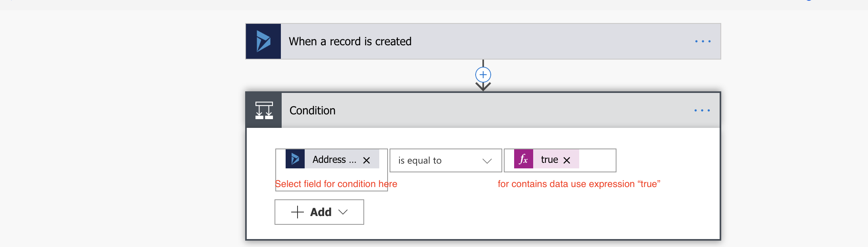Click the fx expression icon
Image resolution: width=868 pixels, height=247 pixels.
(523, 159)
